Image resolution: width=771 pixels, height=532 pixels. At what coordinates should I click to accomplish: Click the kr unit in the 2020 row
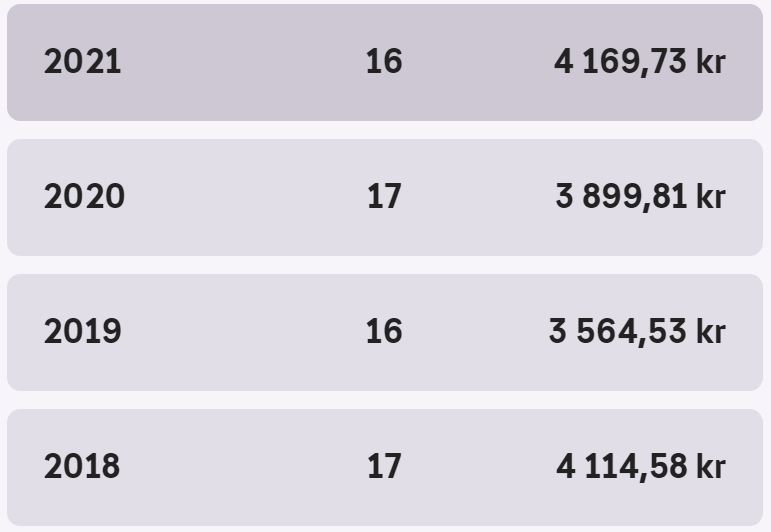pos(711,197)
